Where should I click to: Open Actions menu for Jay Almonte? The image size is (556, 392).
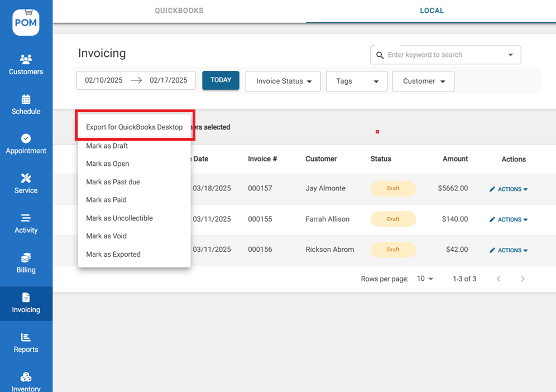509,189
